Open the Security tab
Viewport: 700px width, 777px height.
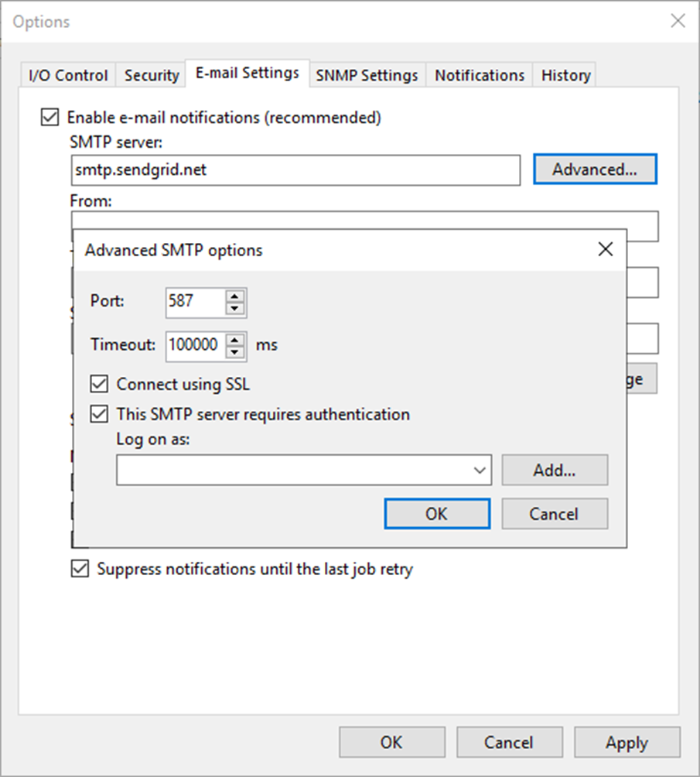point(152,75)
